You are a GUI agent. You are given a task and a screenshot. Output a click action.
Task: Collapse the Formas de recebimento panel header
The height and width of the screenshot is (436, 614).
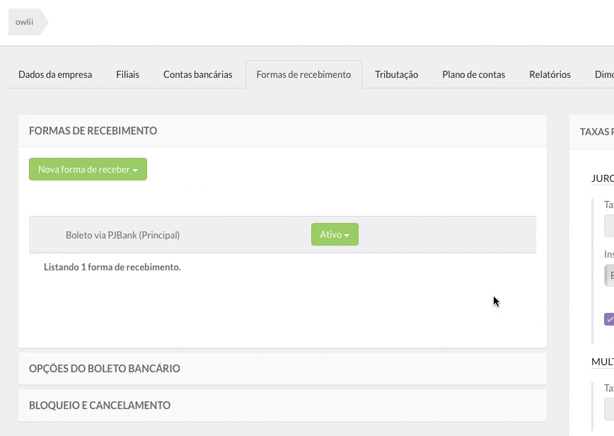282,131
